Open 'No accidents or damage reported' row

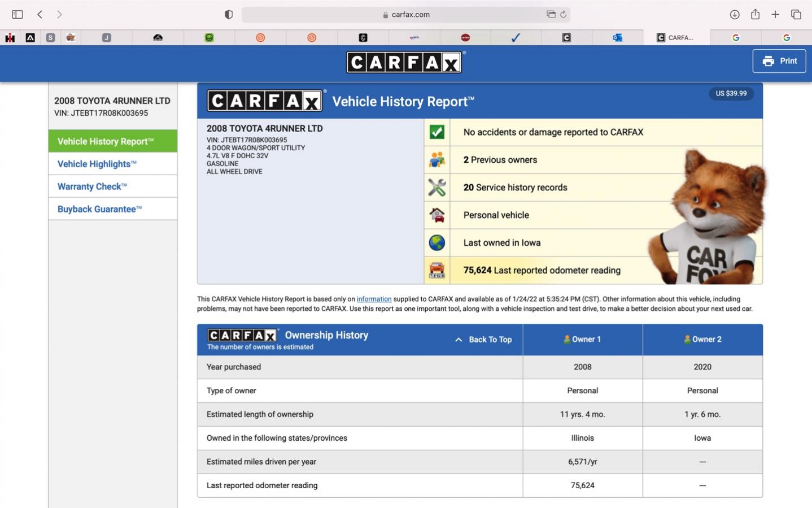tap(593, 132)
